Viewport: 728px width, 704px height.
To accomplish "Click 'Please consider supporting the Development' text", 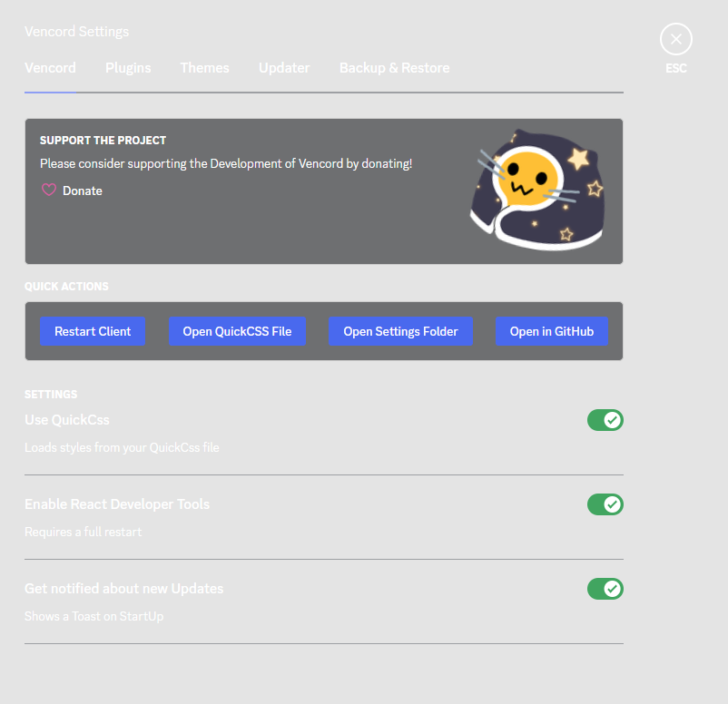I will coord(226,164).
